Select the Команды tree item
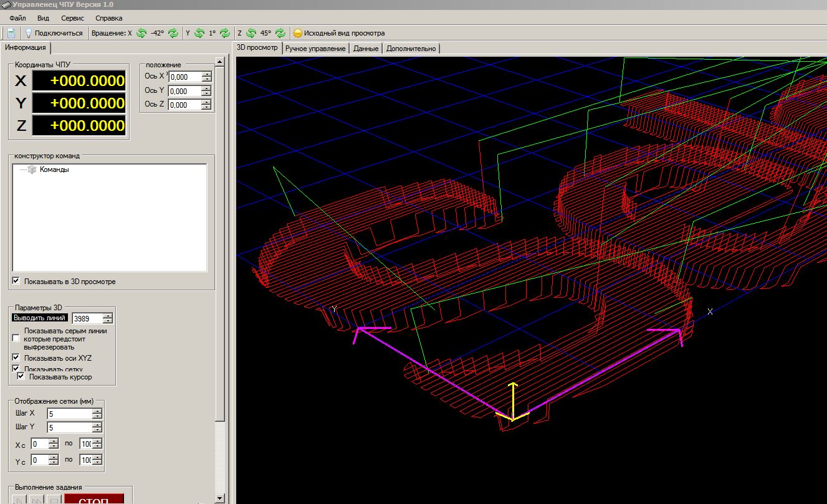 (54, 169)
